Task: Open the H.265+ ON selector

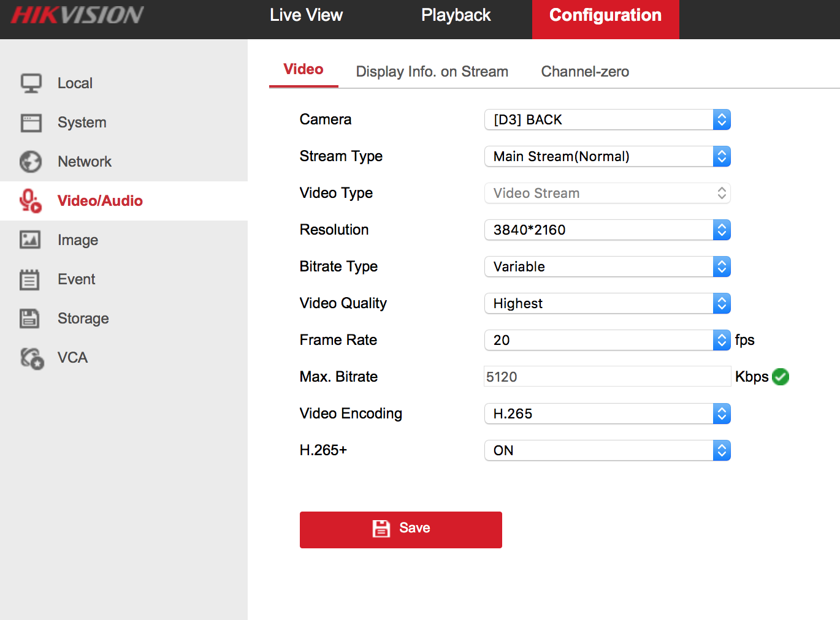Action: click(607, 450)
